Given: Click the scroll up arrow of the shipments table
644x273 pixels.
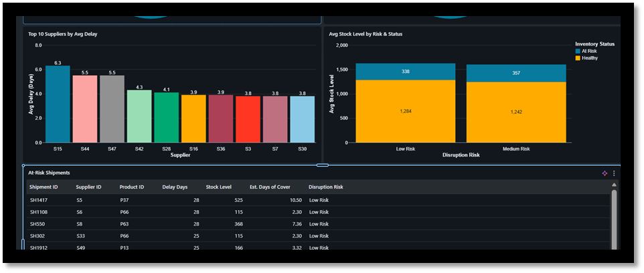Looking at the screenshot, I should (614, 185).
